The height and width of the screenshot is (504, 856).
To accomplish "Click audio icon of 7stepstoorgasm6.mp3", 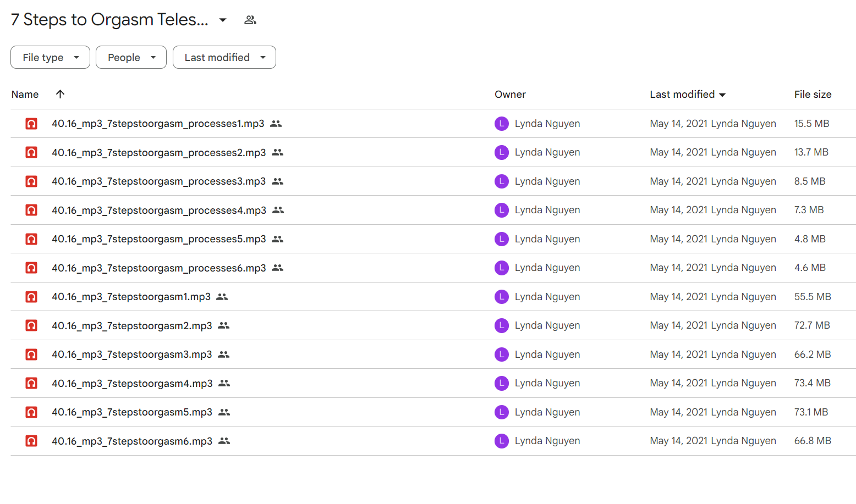I will [x=31, y=441].
